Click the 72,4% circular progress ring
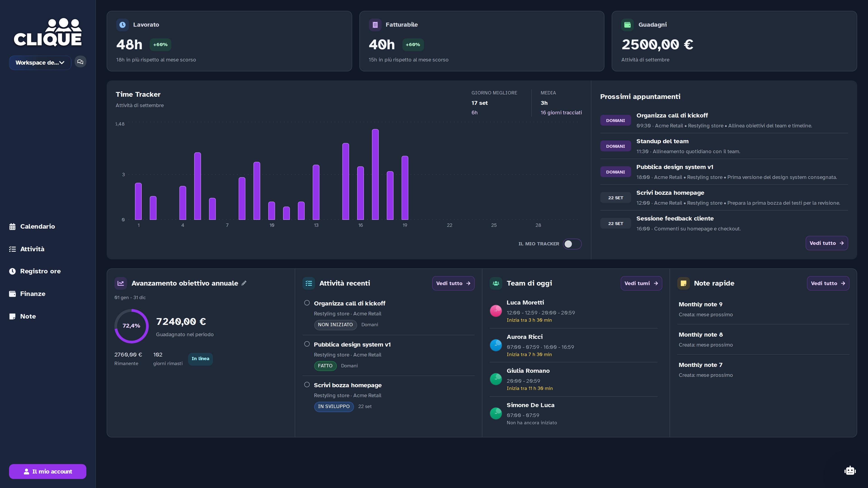The width and height of the screenshot is (868, 488). 131,326
